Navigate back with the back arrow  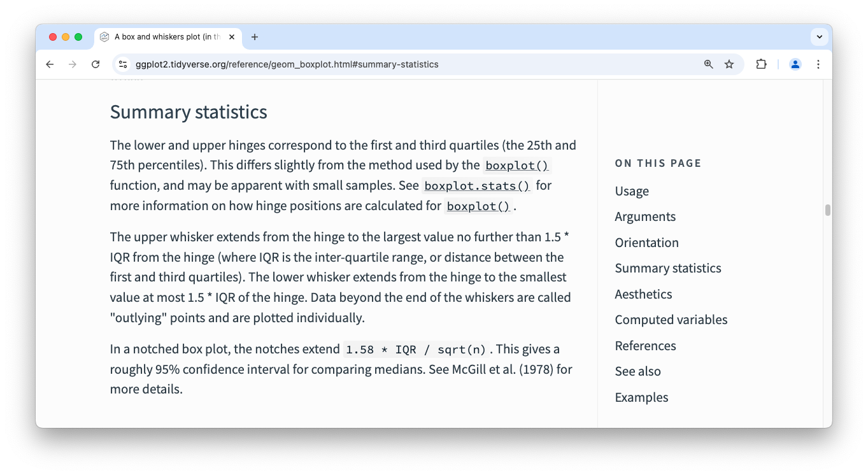pos(50,64)
